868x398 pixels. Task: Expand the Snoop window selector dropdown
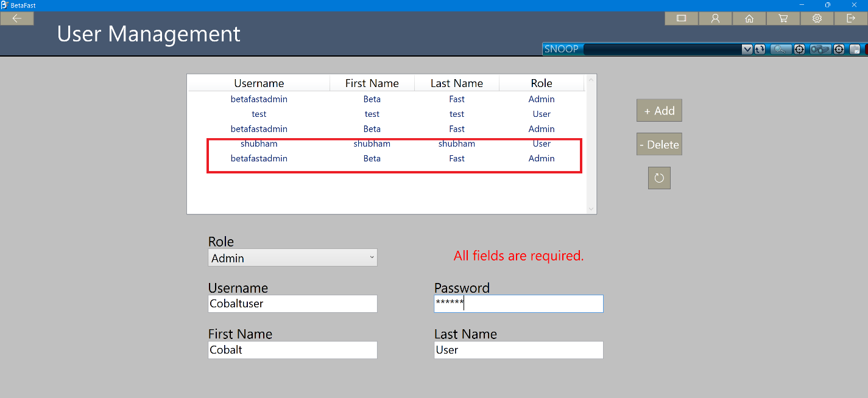click(x=747, y=49)
